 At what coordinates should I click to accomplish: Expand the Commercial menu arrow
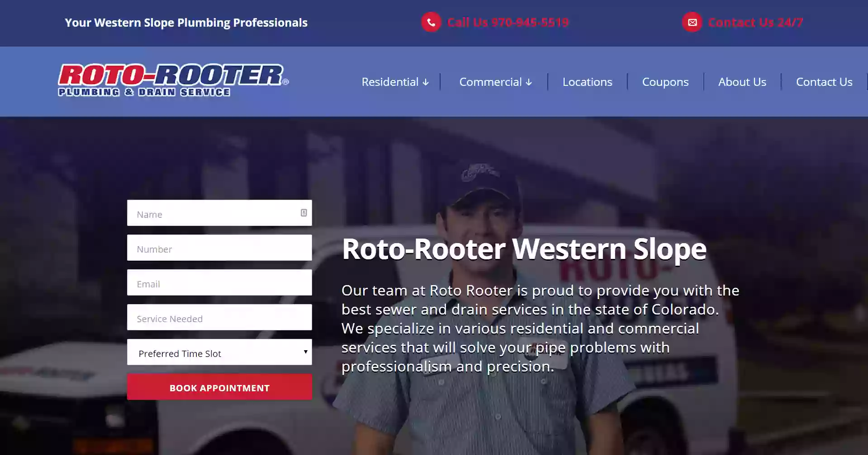pos(529,82)
